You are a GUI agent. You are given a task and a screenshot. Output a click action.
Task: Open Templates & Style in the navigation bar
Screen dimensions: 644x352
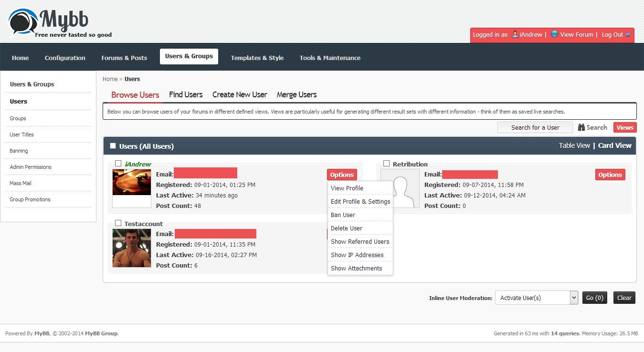tap(257, 58)
